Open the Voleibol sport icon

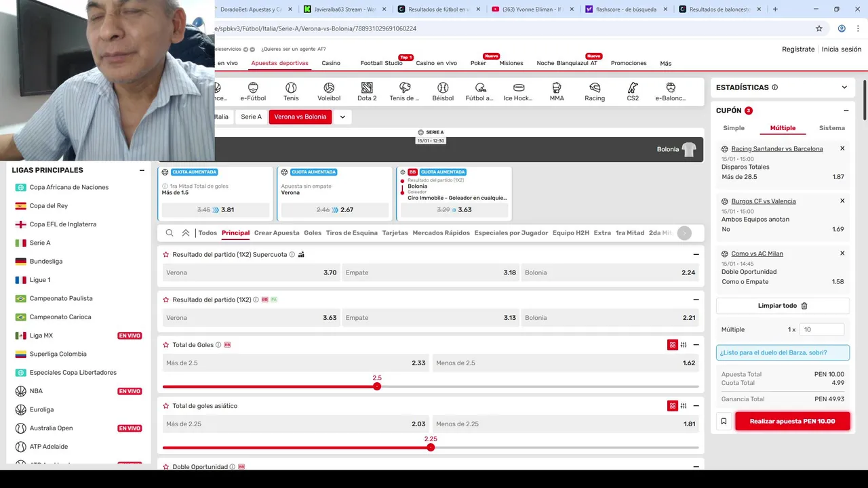[x=329, y=91]
